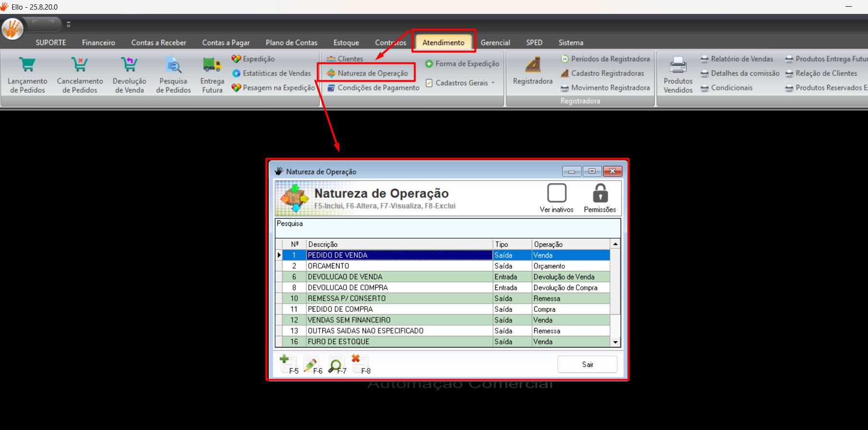This screenshot has height=430, width=868.
Task: Open Permissões padlock icon
Action: [600, 194]
